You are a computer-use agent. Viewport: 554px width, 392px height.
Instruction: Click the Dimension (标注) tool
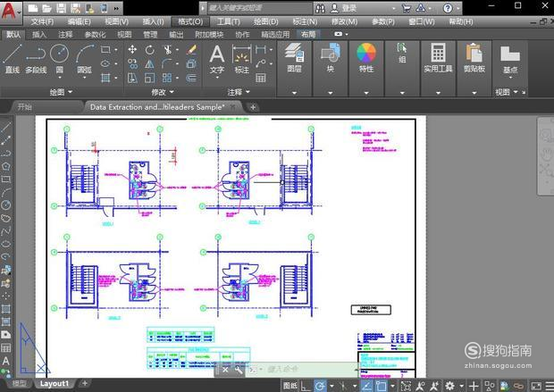[x=241, y=59]
